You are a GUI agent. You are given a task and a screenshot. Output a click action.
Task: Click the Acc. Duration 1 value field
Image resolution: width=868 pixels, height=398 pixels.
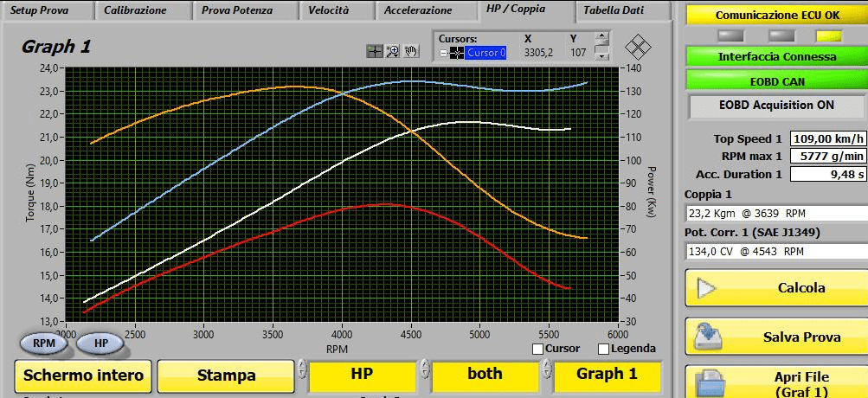[x=828, y=175]
